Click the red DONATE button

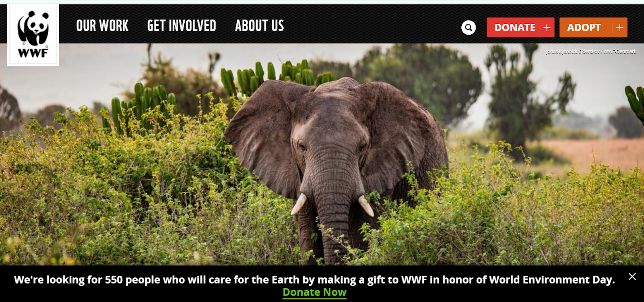click(520, 27)
